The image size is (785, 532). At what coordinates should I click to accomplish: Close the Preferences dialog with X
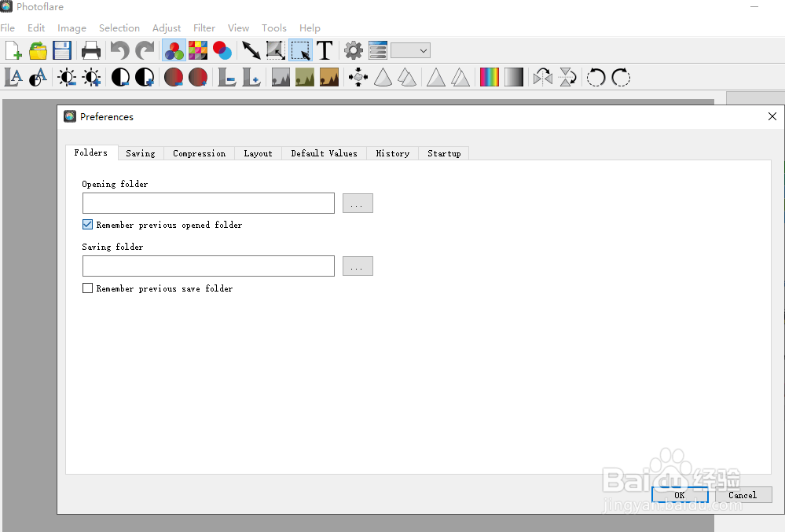772,116
